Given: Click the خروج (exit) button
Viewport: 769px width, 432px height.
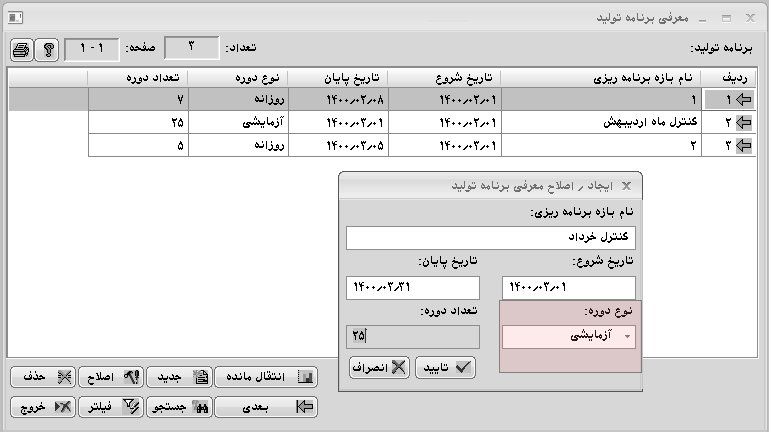Looking at the screenshot, I should pos(43,407).
